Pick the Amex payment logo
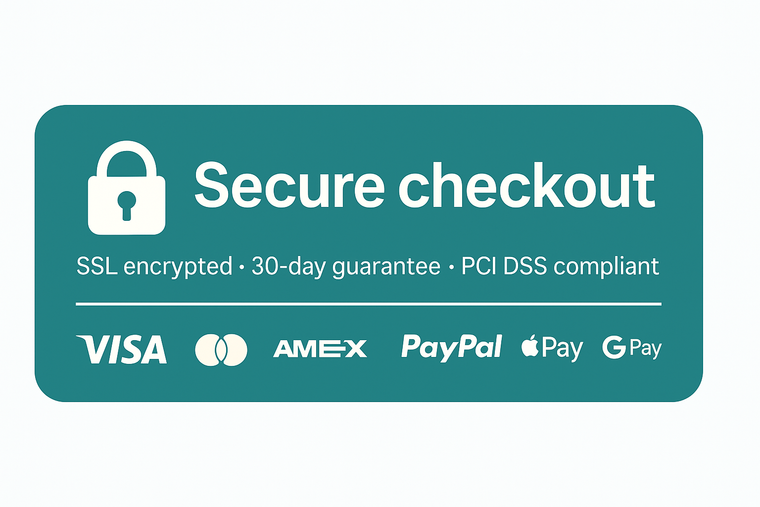The image size is (760, 507). [320, 349]
